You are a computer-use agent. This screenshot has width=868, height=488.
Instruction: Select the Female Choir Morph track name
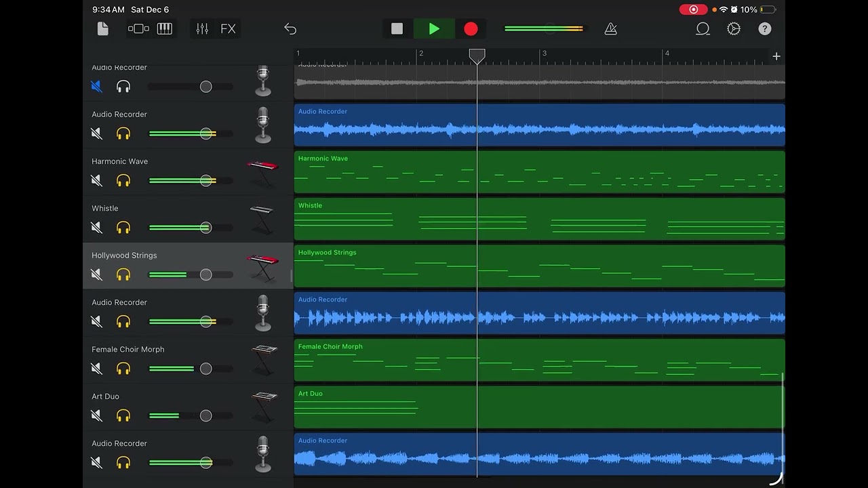coord(128,350)
